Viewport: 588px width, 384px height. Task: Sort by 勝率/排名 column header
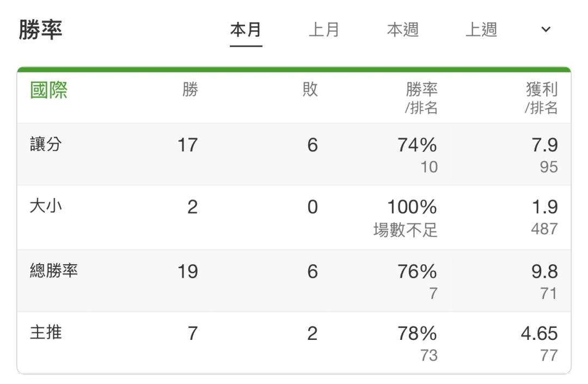[421, 98]
